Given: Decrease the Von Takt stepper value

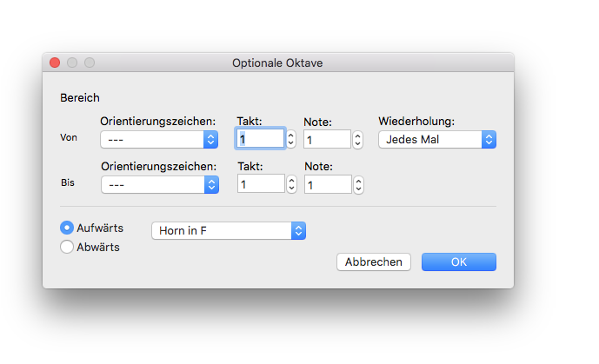Looking at the screenshot, I should click(291, 143).
